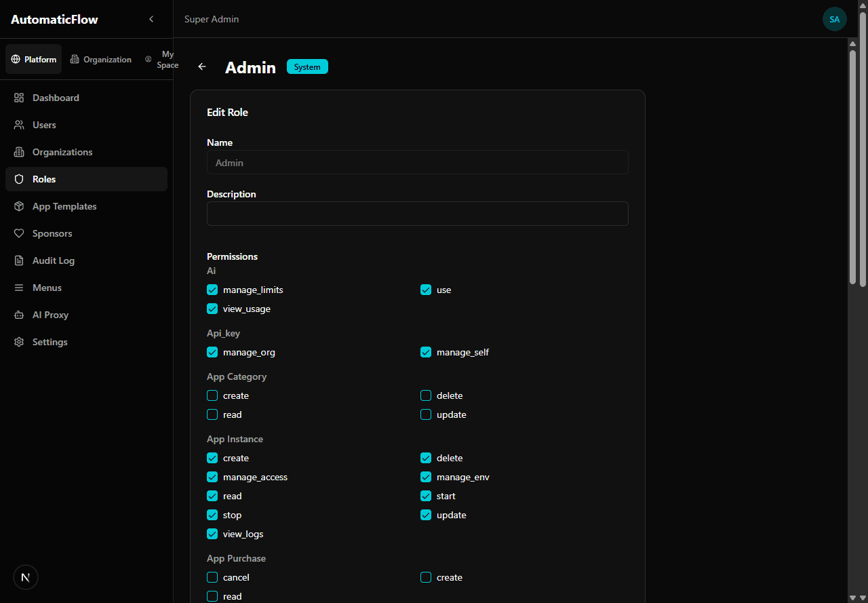Uncheck App Instance read permission

coord(212,496)
